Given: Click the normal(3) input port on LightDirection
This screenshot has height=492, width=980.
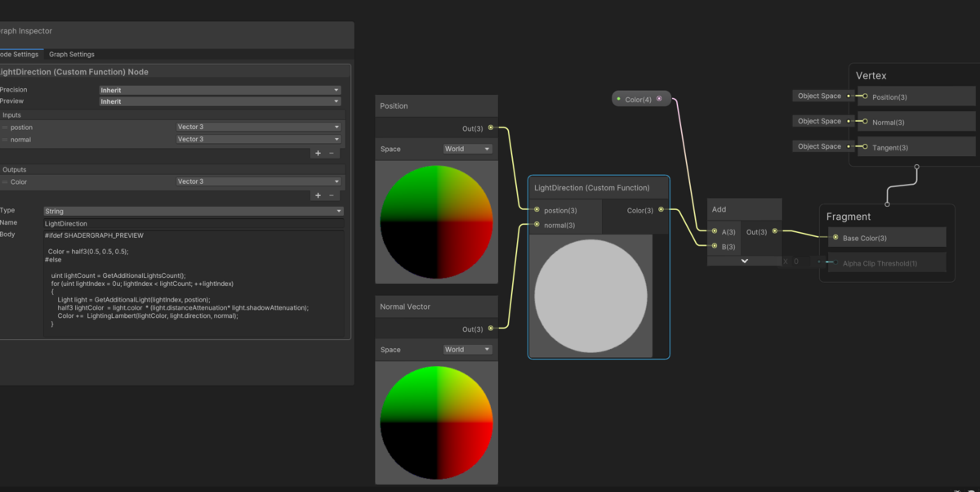Looking at the screenshot, I should (x=537, y=226).
